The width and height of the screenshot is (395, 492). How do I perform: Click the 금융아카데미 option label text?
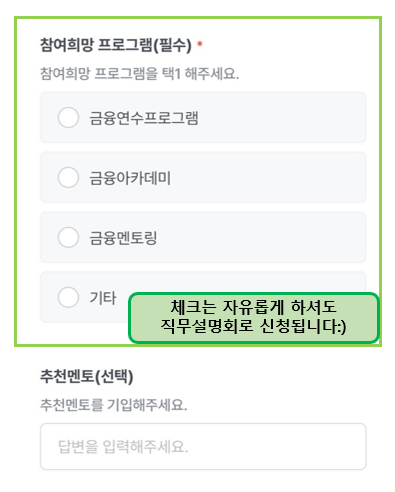click(x=130, y=178)
